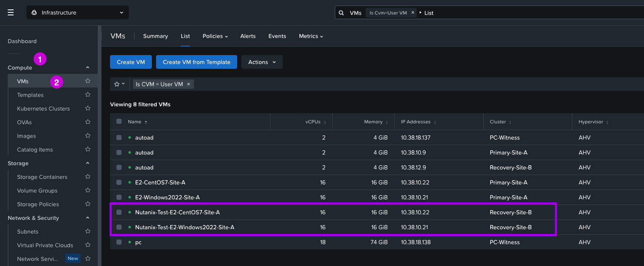
Task: Star the OVAs sidebar entry
Action: pos(88,122)
